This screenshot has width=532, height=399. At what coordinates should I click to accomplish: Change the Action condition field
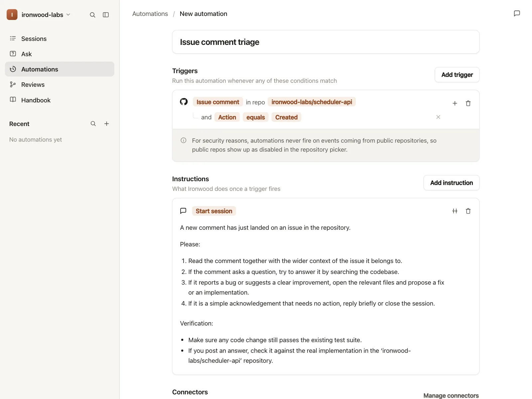(x=227, y=117)
